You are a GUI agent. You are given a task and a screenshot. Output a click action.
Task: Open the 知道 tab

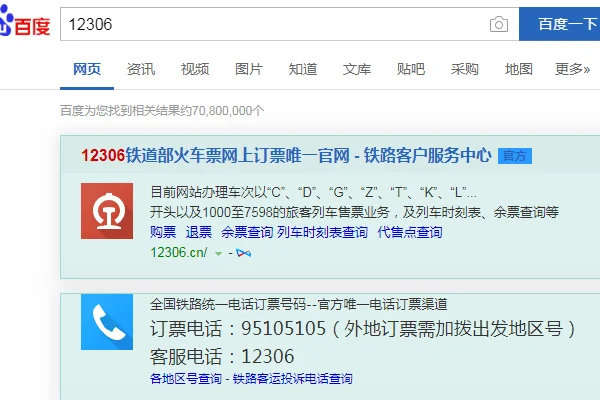[x=303, y=69]
